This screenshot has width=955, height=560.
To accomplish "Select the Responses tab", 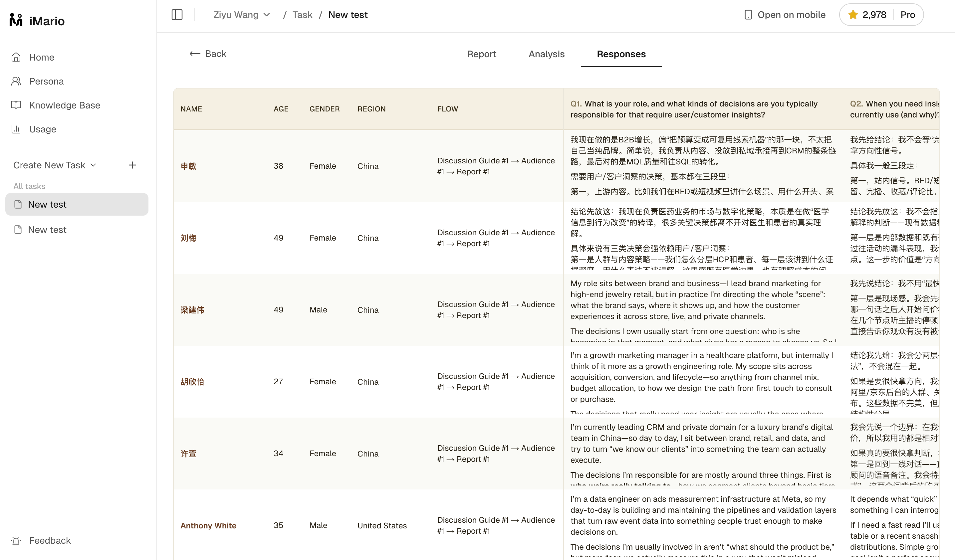I will (x=621, y=54).
